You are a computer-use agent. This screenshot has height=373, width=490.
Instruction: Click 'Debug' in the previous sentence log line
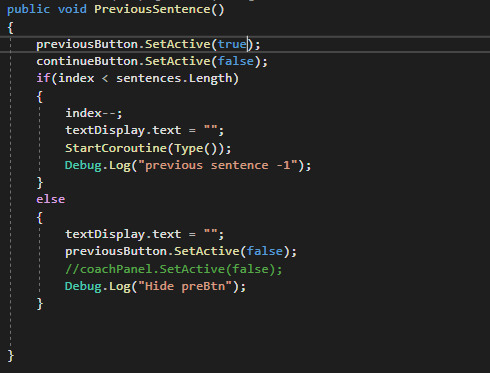(83, 165)
